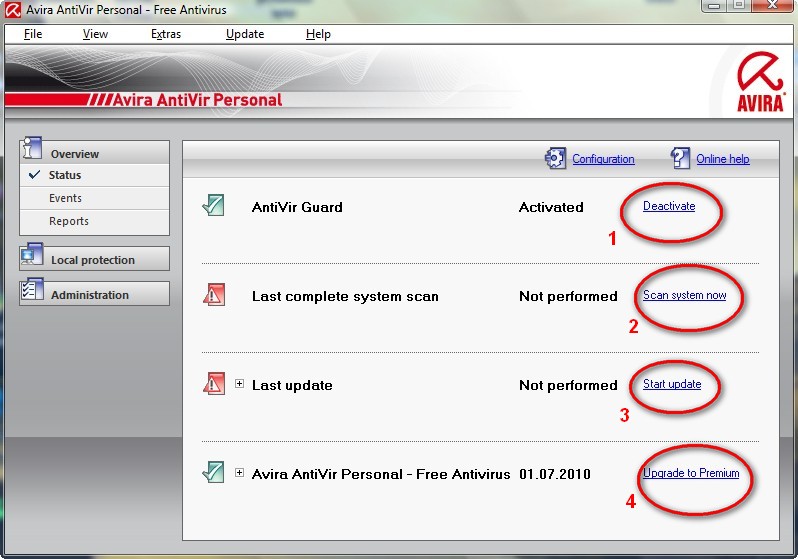Click the Configuration gear icon
The image size is (798, 559).
click(x=555, y=158)
